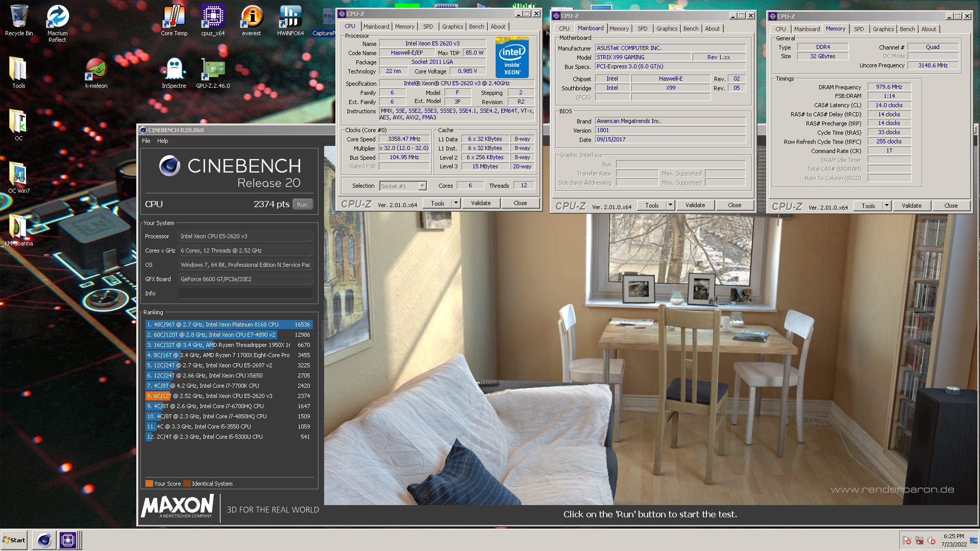980x551 pixels.
Task: Expand Tools dropdown arrow in third CPU-Z
Action: point(887,206)
